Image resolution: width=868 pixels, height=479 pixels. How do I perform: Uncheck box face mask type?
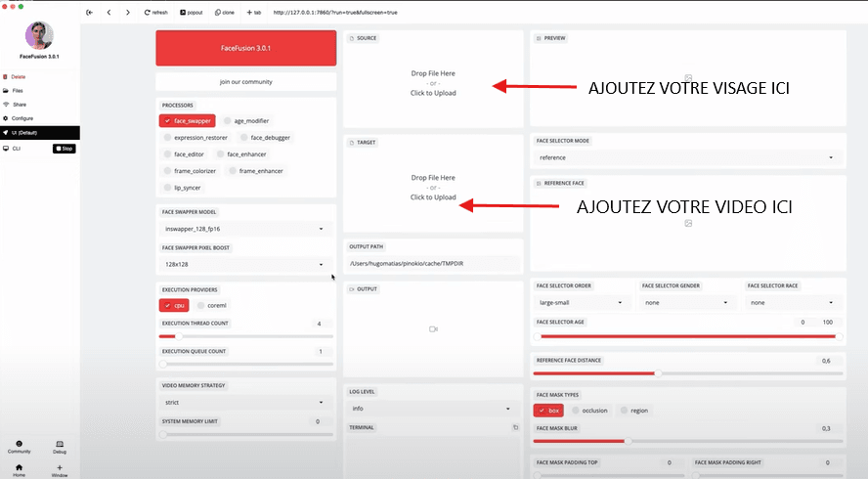(548, 411)
